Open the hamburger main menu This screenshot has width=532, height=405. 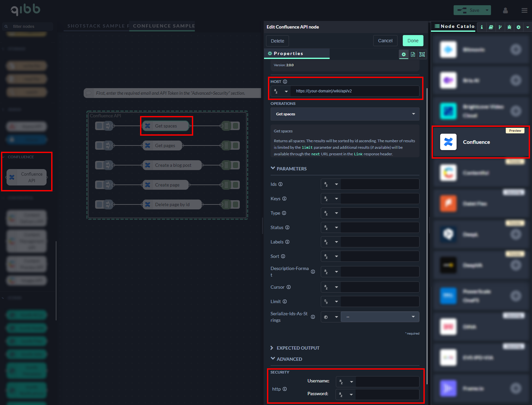[x=524, y=10]
